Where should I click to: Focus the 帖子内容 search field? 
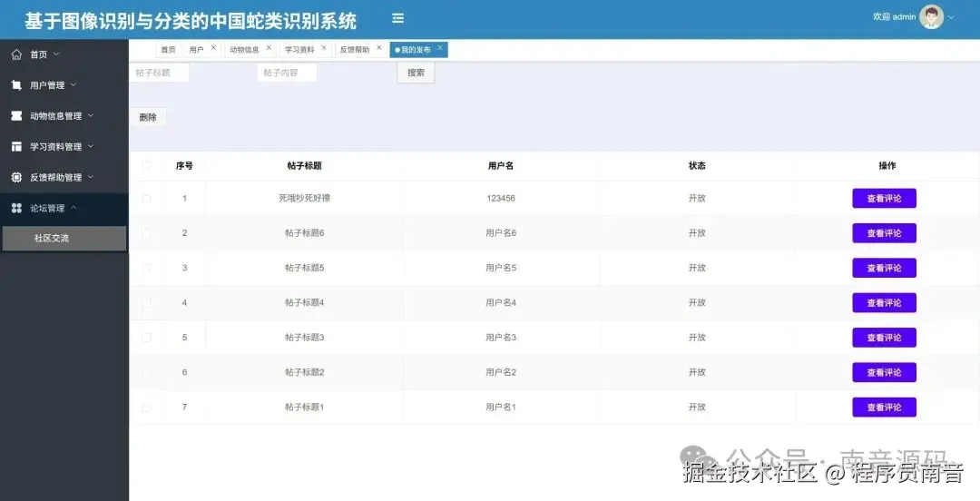pos(287,73)
